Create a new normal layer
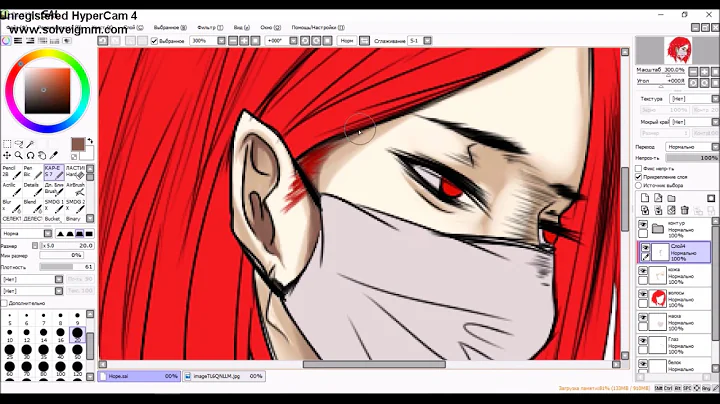This screenshot has width=720, height=404. pyautogui.click(x=645, y=198)
